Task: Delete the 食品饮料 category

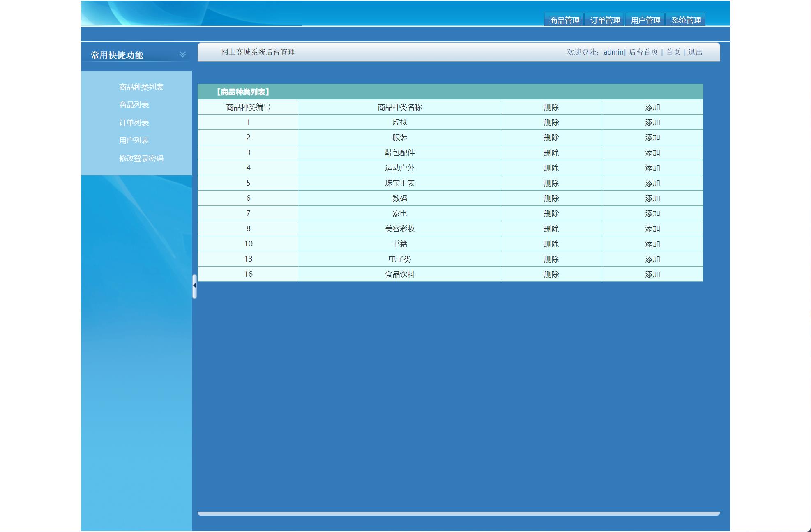Action: [x=551, y=274]
